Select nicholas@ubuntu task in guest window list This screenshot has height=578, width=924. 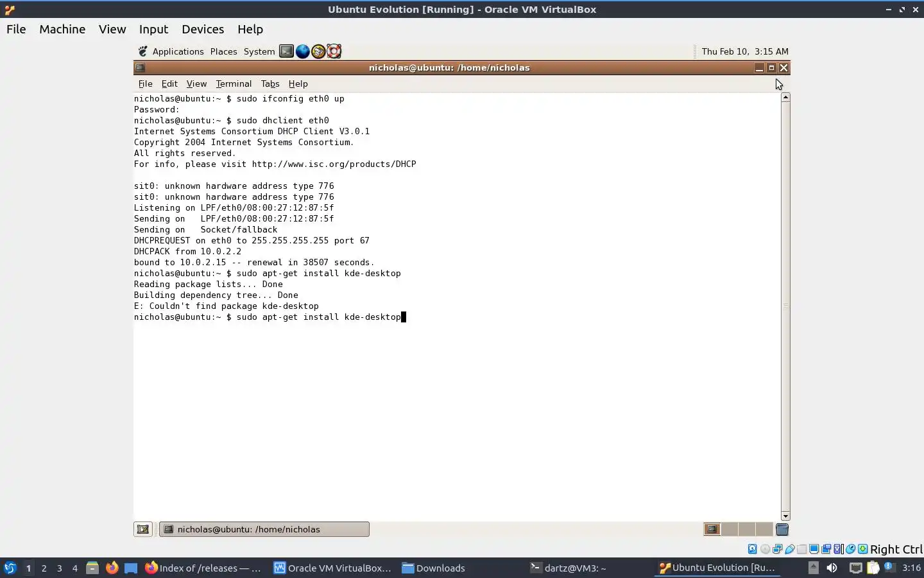(x=264, y=529)
